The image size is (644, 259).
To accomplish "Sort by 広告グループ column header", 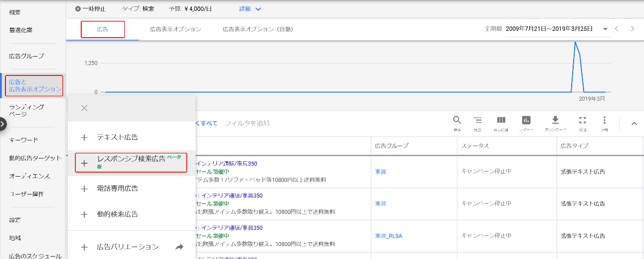I will [x=392, y=146].
